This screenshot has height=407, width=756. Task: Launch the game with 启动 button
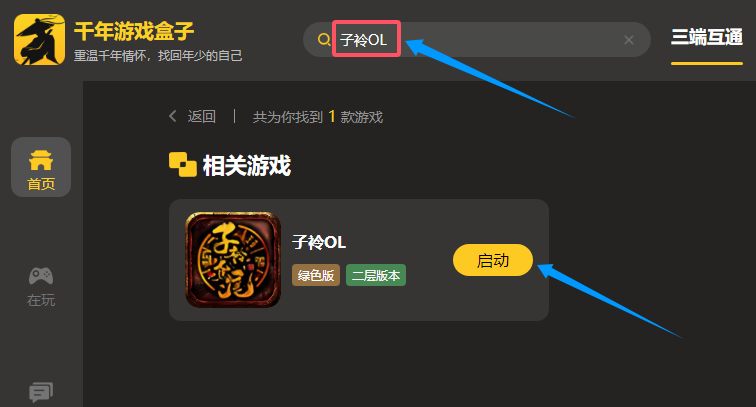click(493, 260)
